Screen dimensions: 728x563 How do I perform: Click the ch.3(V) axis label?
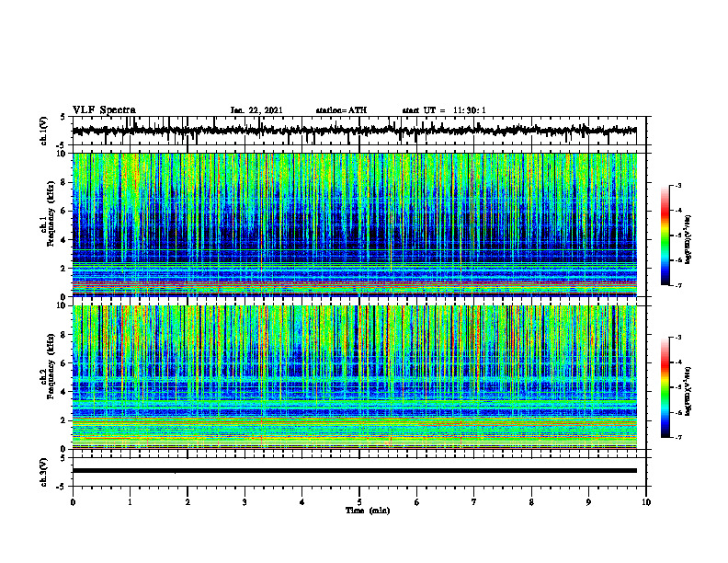point(44,472)
